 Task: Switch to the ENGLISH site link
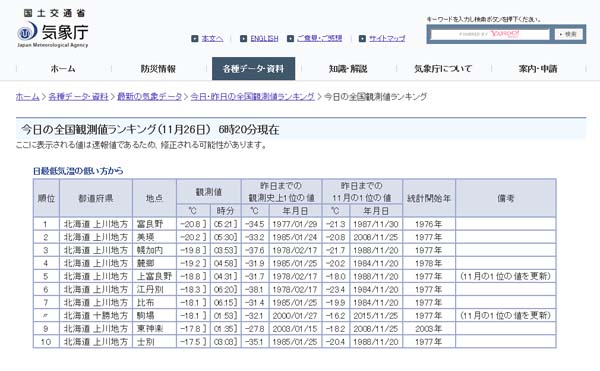(264, 38)
